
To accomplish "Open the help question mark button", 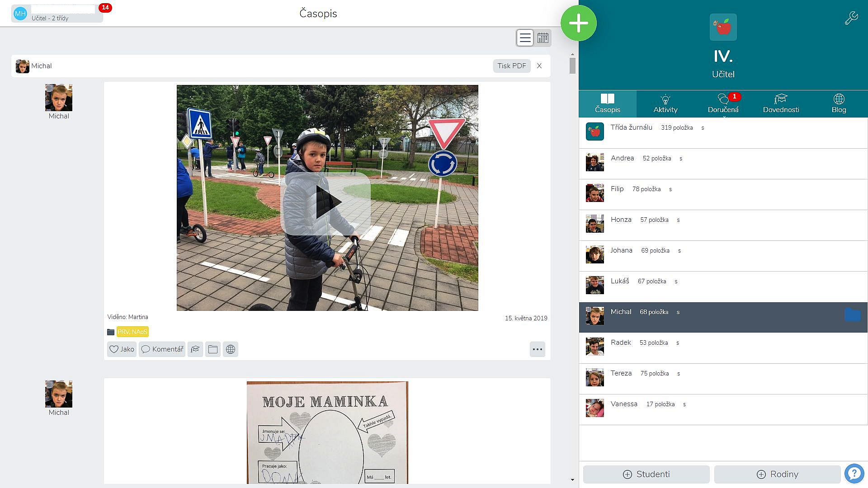I will click(x=854, y=474).
